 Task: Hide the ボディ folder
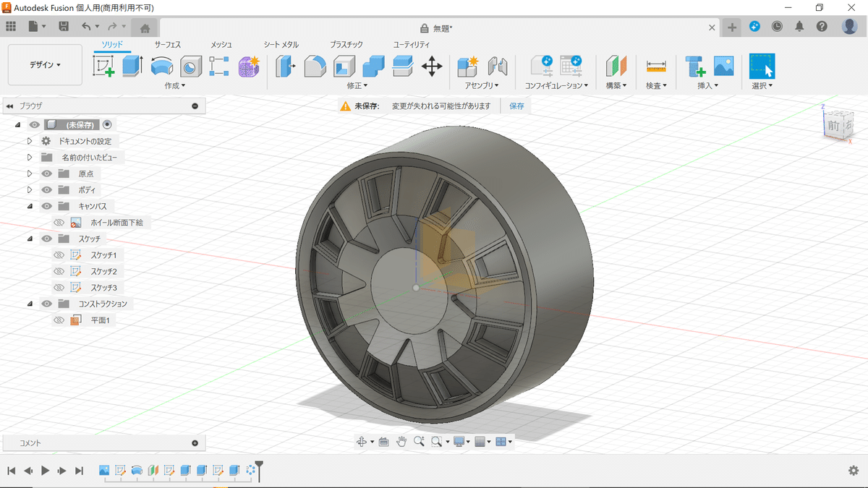tap(46, 190)
